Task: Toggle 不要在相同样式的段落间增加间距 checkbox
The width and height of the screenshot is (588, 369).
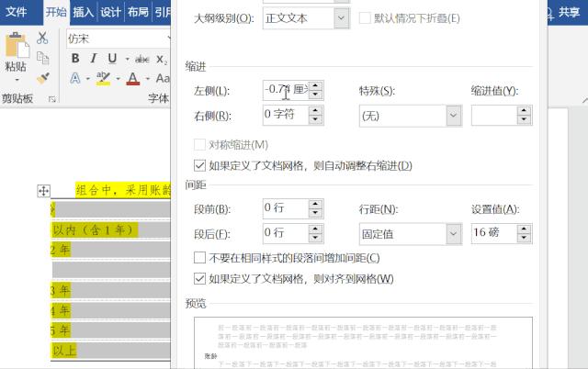Action: (199, 257)
